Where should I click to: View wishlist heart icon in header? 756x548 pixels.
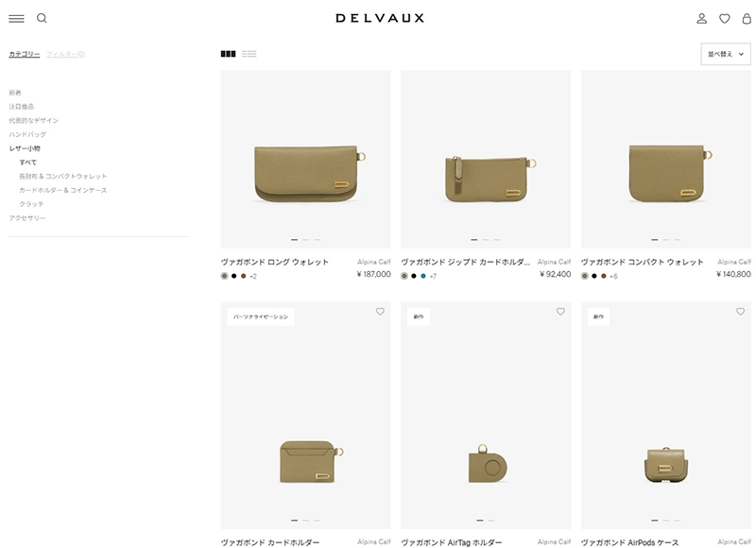(x=724, y=18)
